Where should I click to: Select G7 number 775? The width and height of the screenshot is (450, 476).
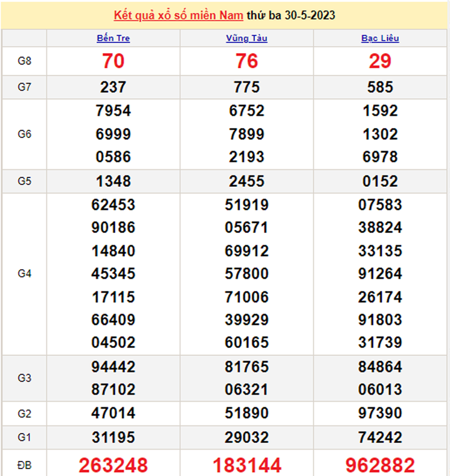click(246, 87)
